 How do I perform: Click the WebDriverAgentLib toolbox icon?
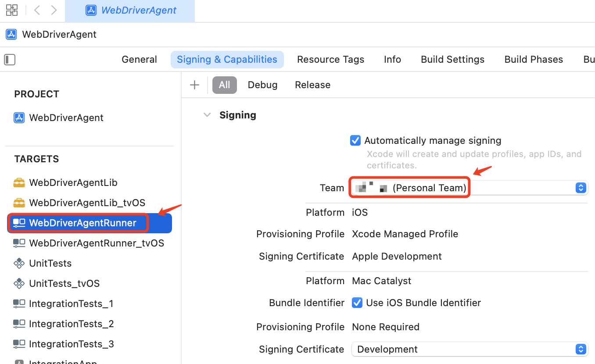tap(19, 182)
